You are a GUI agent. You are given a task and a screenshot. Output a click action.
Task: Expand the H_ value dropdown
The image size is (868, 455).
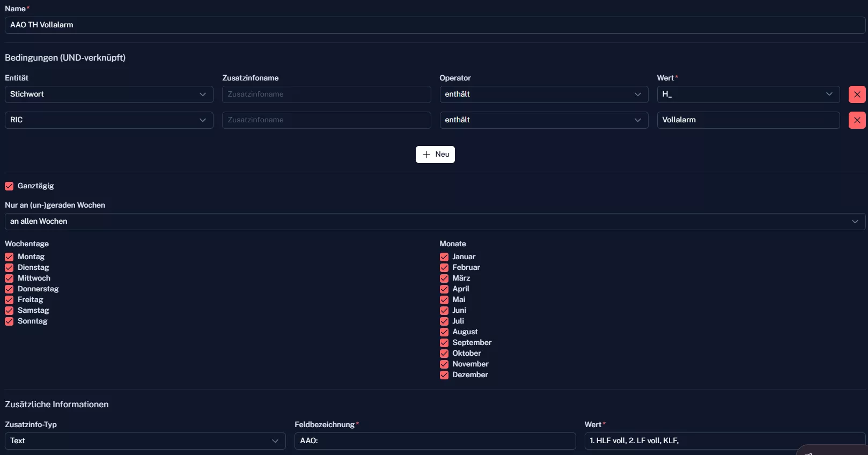(x=748, y=94)
